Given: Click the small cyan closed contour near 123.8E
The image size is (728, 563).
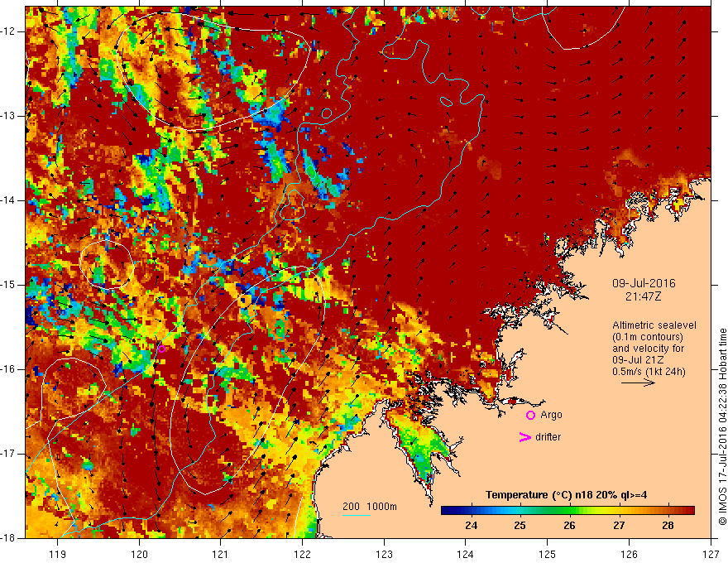Looking at the screenshot, I should [x=446, y=101].
